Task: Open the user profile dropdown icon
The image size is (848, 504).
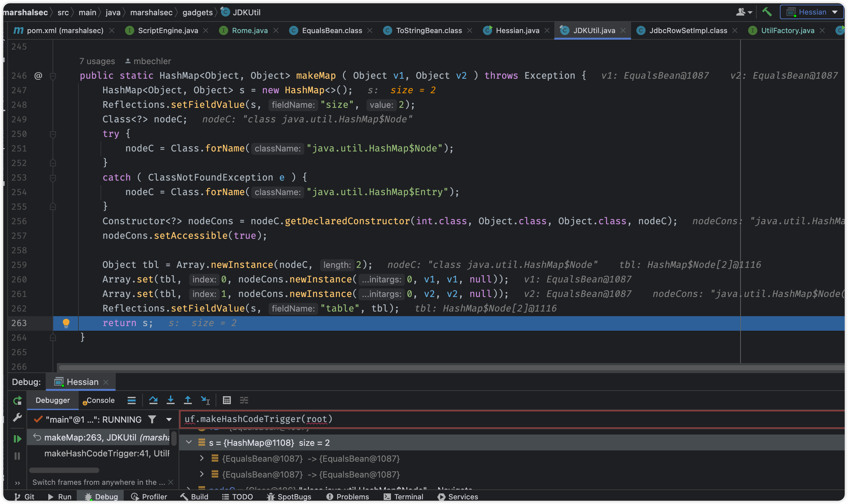Action: [744, 12]
